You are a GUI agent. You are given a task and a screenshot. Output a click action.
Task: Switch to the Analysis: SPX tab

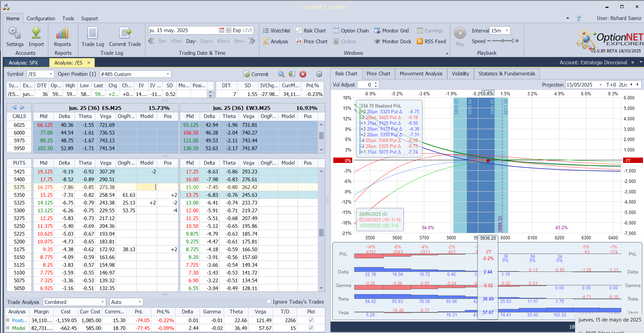tap(23, 63)
